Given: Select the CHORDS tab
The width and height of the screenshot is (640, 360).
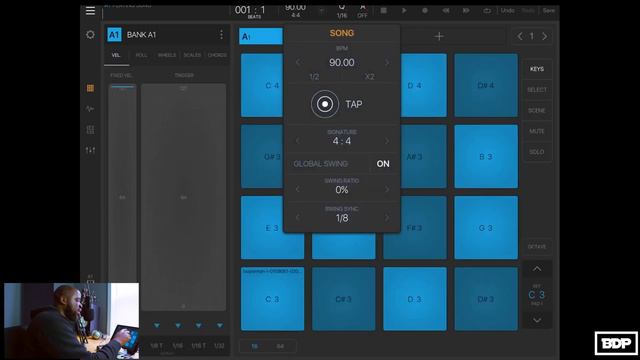Looking at the screenshot, I should (x=217, y=55).
